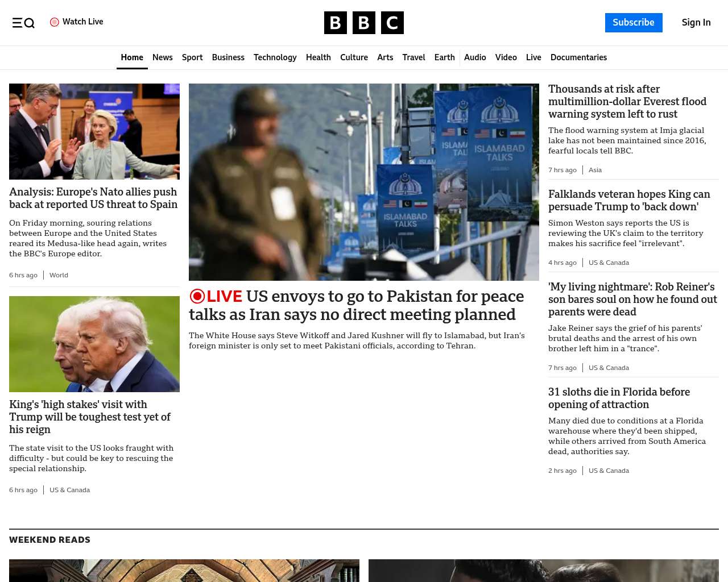
Task: Click the red LIVE indicator icon
Action: click(197, 296)
